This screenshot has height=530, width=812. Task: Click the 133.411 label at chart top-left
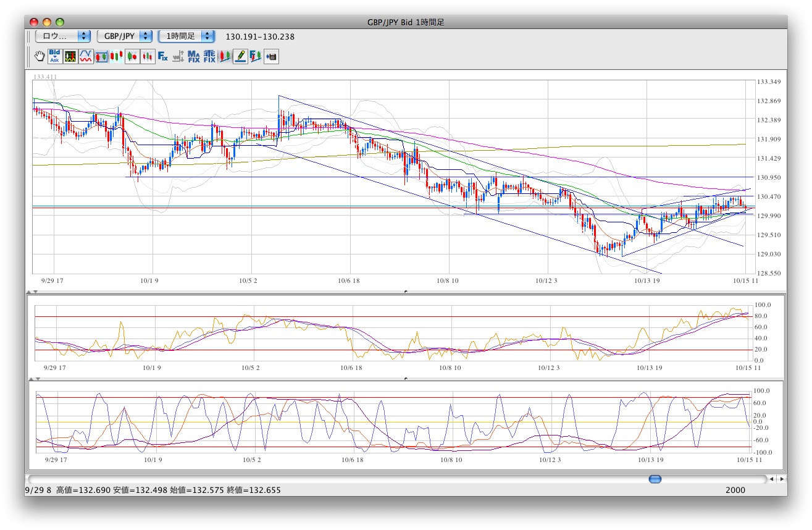(x=46, y=77)
